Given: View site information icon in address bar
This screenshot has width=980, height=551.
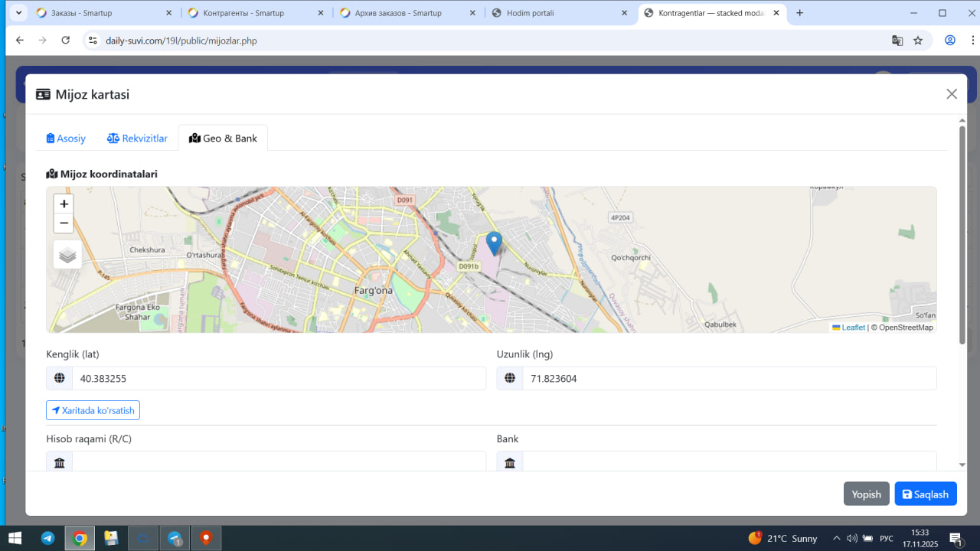Looking at the screenshot, I should (x=93, y=41).
